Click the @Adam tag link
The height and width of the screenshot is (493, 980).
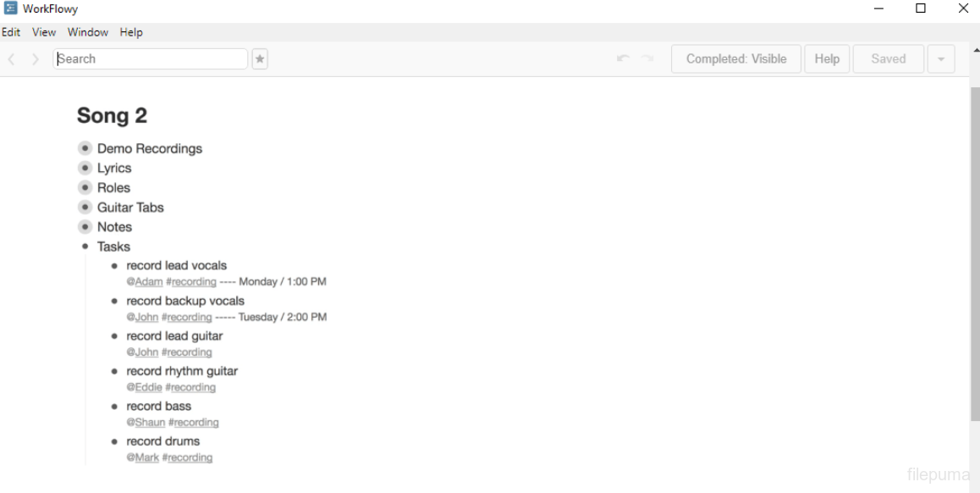[148, 282]
